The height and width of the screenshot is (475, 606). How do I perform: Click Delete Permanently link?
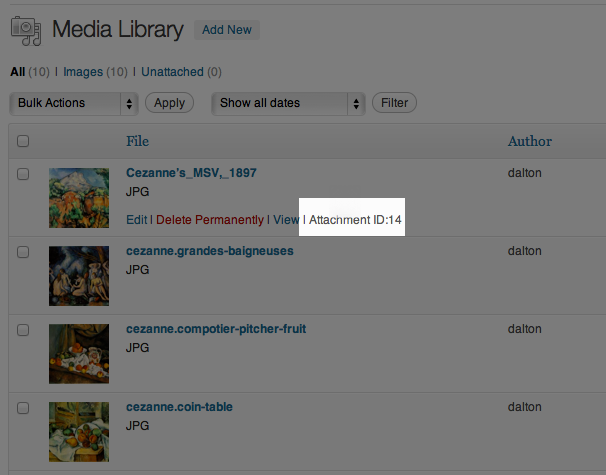pyautogui.click(x=210, y=219)
